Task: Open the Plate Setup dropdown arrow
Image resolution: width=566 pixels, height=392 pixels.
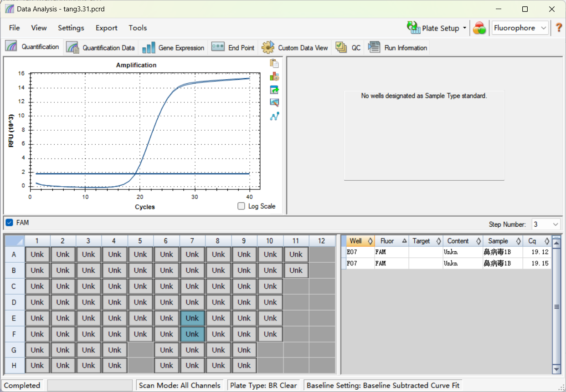Action: (465, 28)
